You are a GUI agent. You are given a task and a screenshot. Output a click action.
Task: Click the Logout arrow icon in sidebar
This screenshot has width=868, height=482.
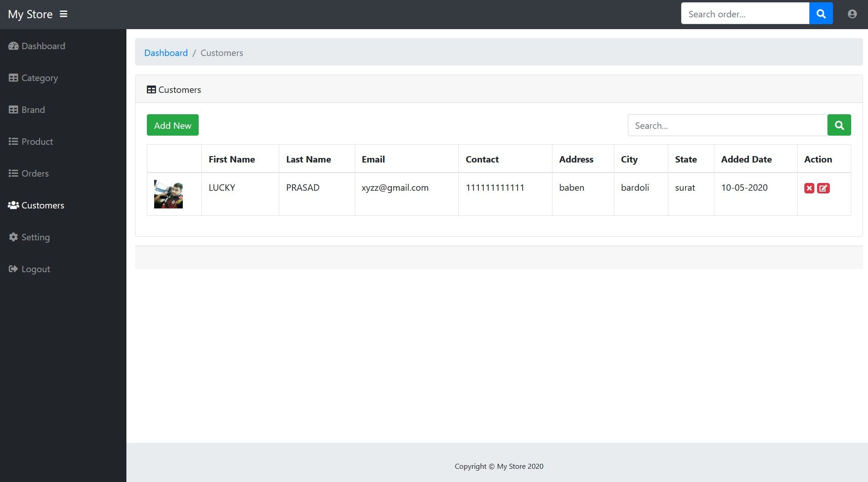click(13, 269)
